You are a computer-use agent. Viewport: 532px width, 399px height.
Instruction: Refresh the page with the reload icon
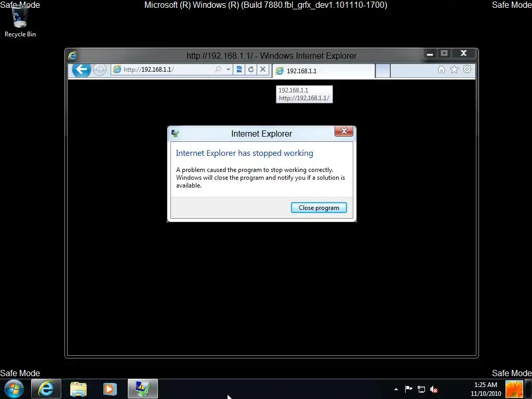click(251, 70)
